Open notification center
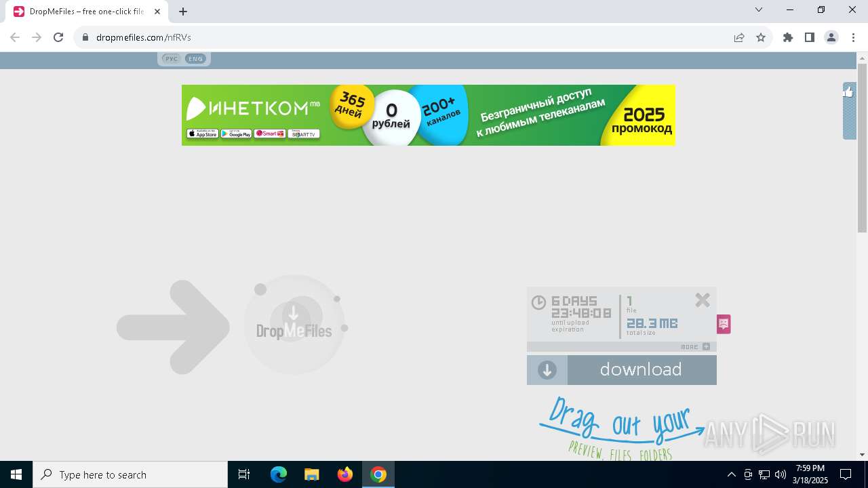 coord(846,474)
